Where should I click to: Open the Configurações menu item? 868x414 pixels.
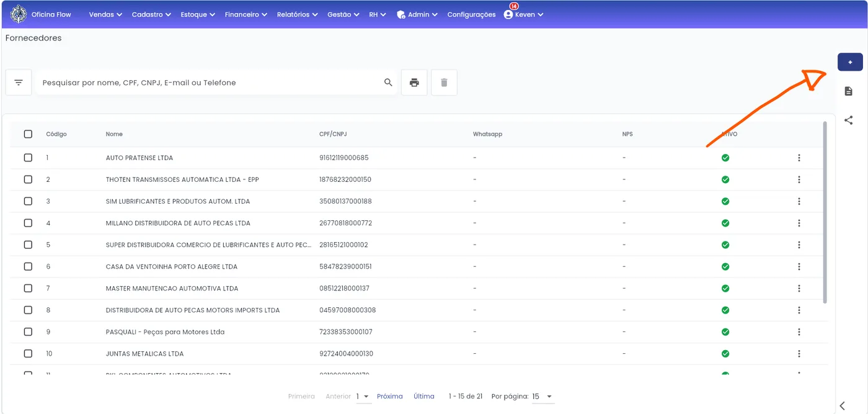pyautogui.click(x=471, y=14)
